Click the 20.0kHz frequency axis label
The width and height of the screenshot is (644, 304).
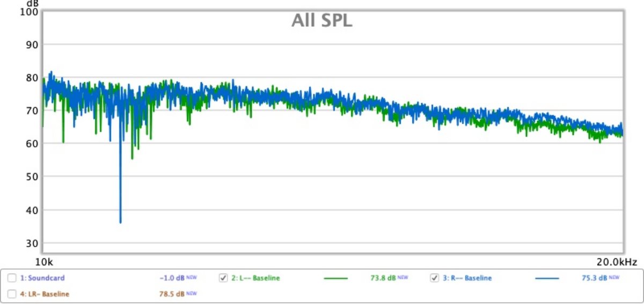(x=617, y=262)
